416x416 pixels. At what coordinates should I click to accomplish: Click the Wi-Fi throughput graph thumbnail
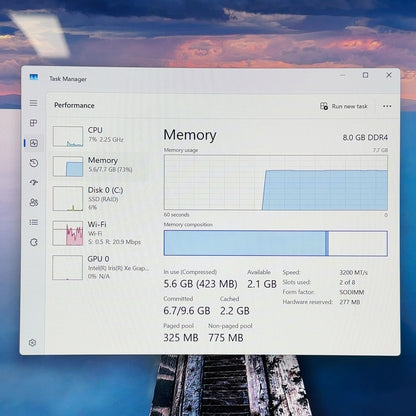(68, 233)
